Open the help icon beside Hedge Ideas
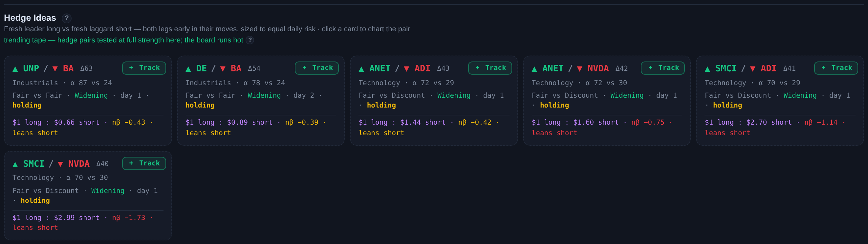Screen dimensions: 868x244 pos(67,18)
